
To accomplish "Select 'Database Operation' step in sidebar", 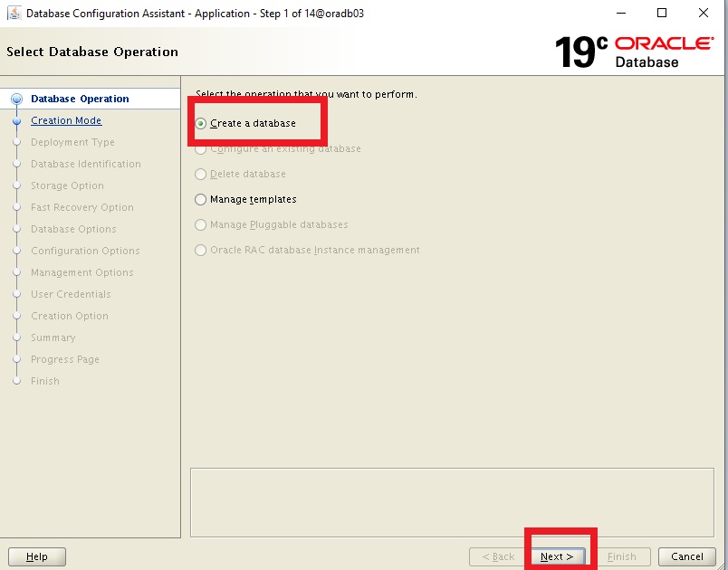I will coord(80,99).
